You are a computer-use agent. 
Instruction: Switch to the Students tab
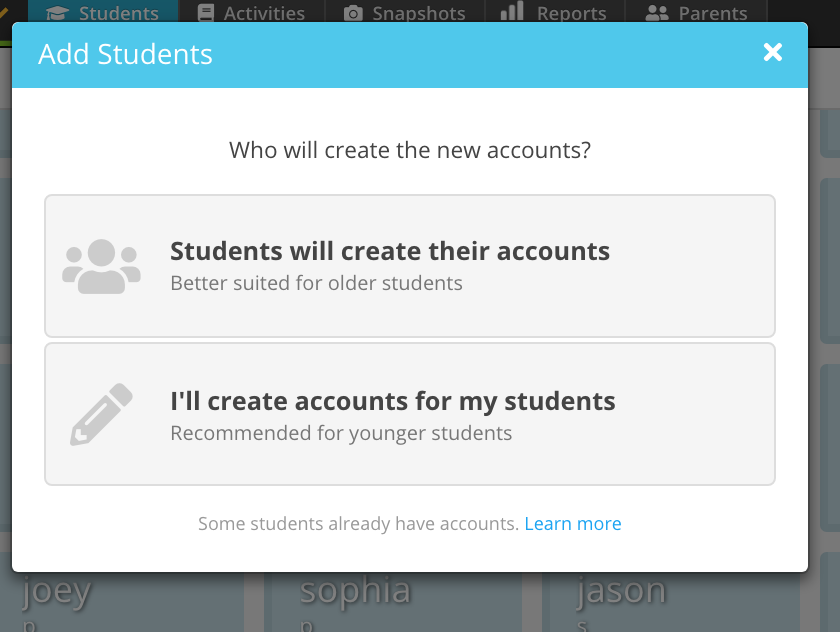pyautogui.click(x=103, y=12)
